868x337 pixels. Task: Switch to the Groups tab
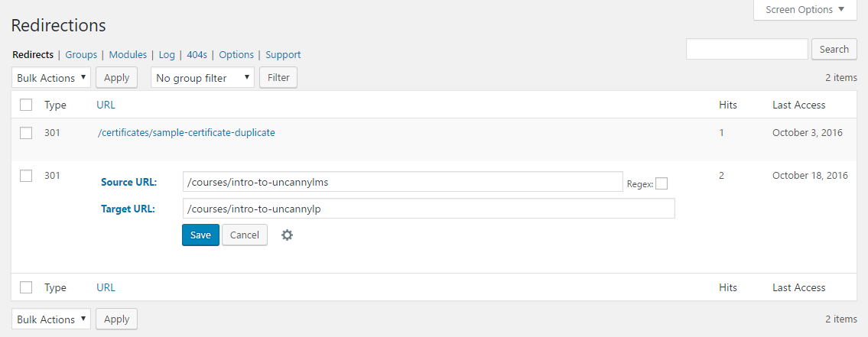tap(81, 55)
